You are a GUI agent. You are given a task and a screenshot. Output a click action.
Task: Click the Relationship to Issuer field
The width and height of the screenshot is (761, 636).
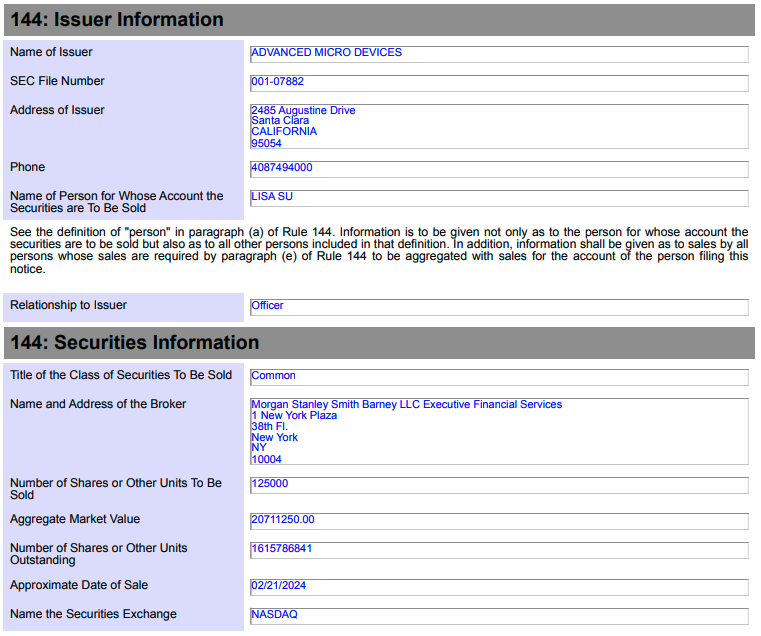(499, 307)
